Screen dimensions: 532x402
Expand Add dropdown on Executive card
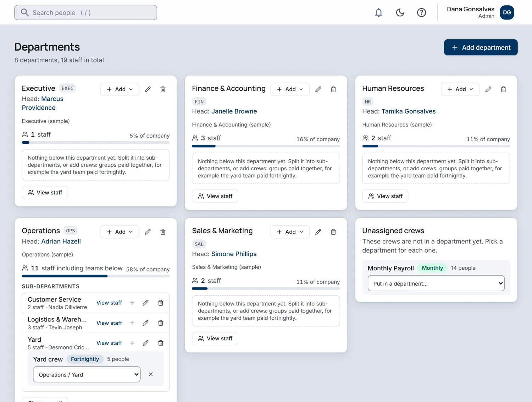pos(120,89)
